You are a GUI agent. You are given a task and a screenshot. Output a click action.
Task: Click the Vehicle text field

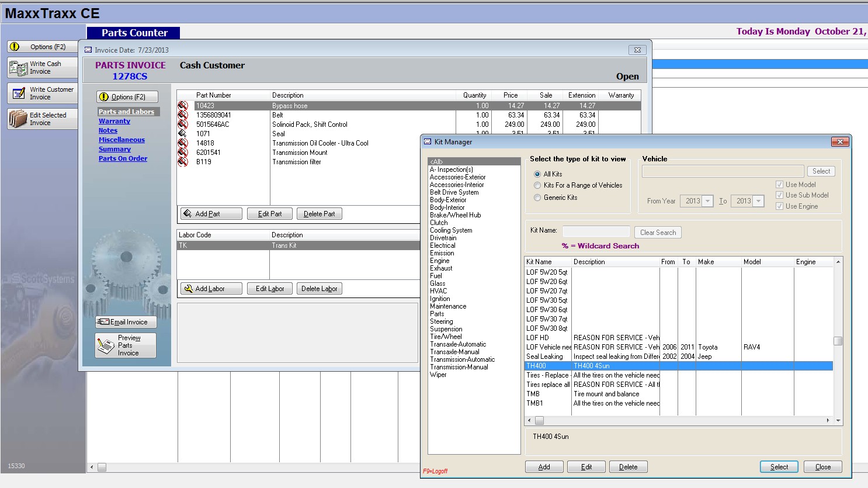[x=723, y=171]
